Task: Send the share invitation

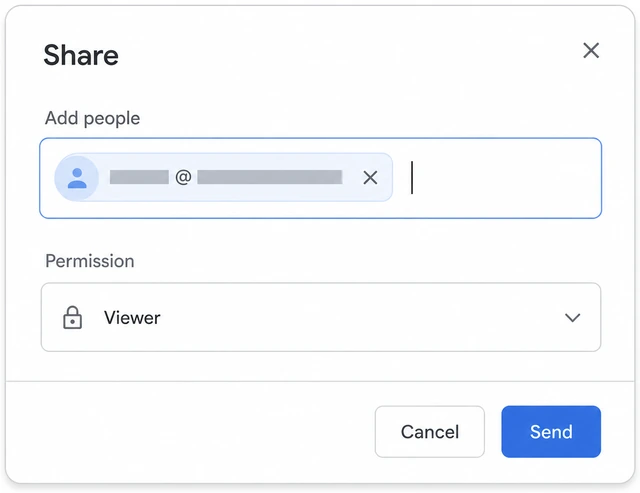Action: tap(551, 431)
